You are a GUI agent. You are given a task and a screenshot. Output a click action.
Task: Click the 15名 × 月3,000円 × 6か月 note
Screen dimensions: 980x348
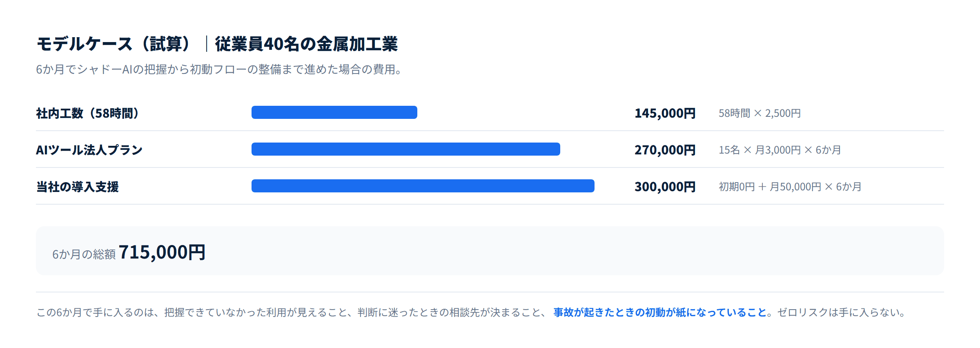tap(780, 150)
